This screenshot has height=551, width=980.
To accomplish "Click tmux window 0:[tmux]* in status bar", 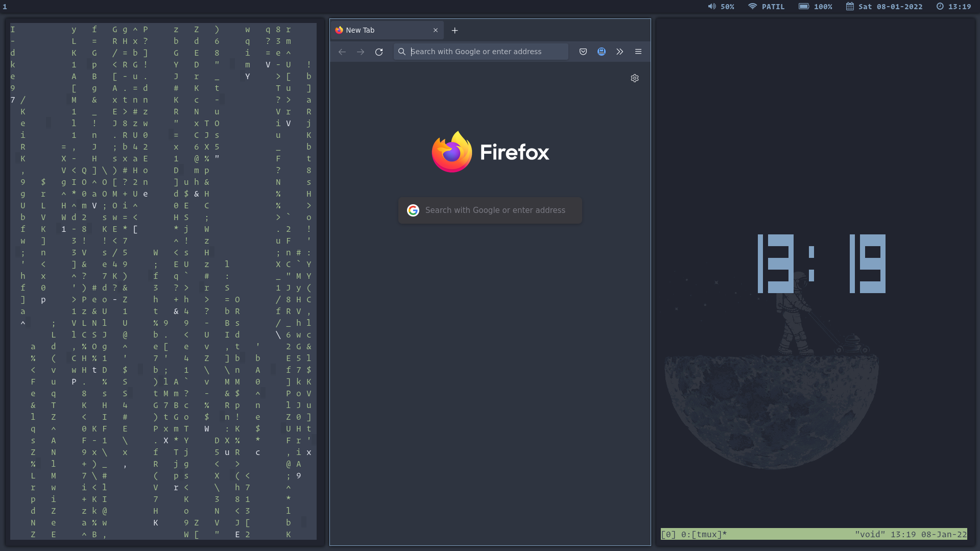I will pyautogui.click(x=704, y=534).
